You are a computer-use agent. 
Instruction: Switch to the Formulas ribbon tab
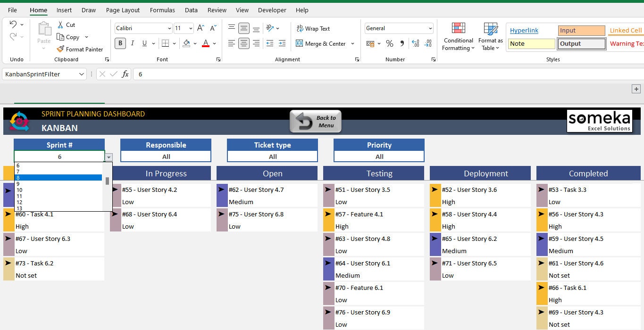click(x=162, y=10)
